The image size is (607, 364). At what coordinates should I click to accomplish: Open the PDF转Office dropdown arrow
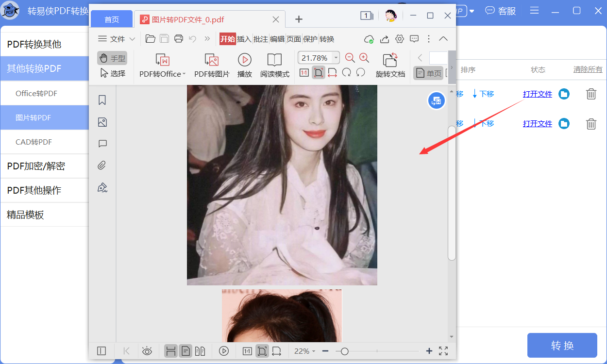tap(185, 74)
